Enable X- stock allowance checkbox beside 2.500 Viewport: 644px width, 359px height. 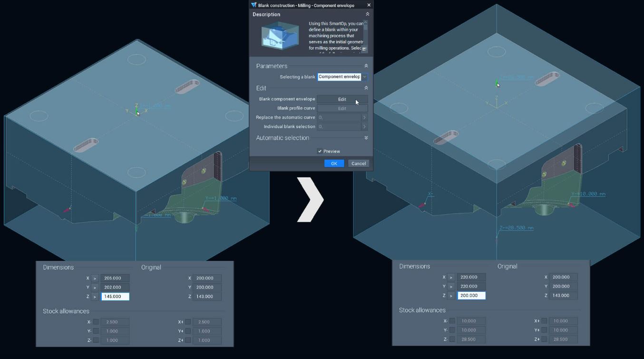[96, 322]
